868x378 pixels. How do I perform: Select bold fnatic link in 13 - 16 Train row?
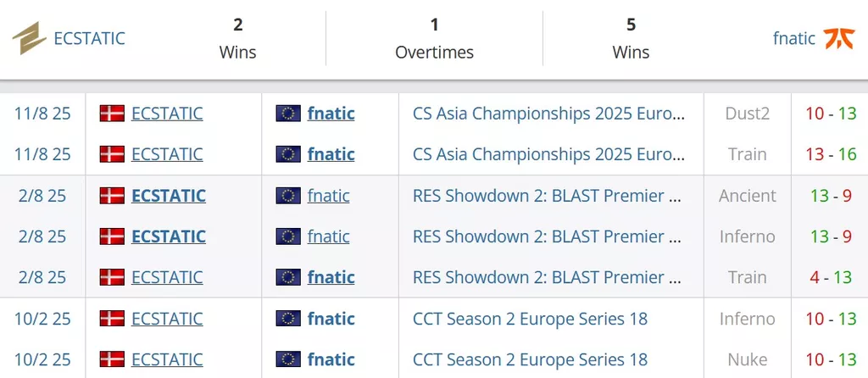(331, 154)
